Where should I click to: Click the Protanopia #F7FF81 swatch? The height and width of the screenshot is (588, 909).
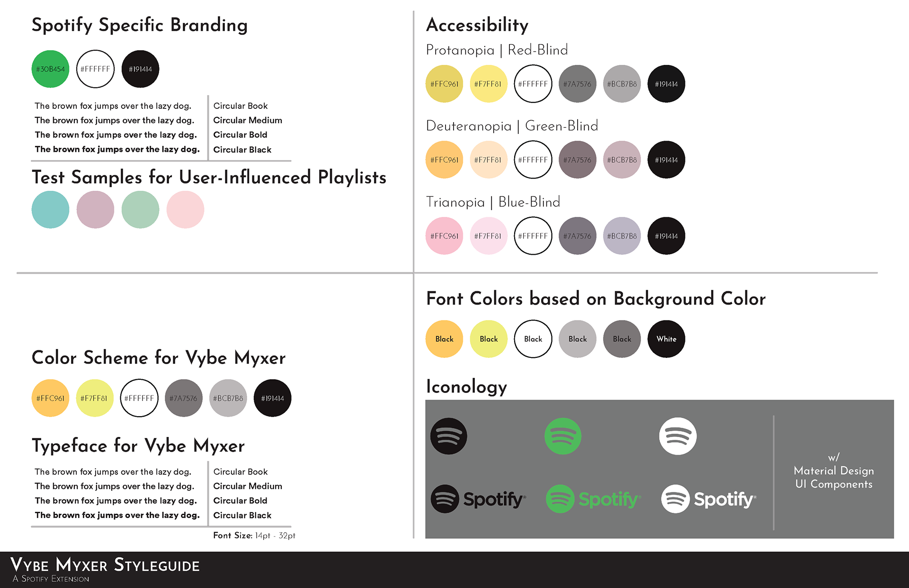[x=489, y=84]
